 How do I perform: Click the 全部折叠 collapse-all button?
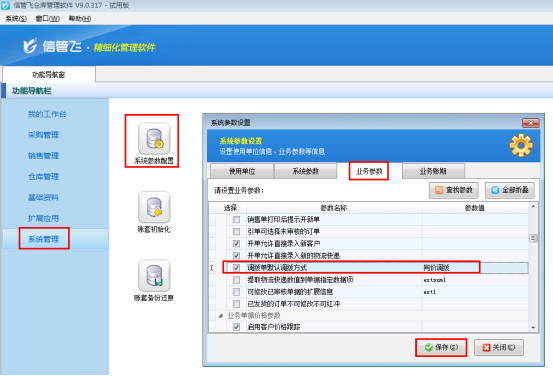510,190
